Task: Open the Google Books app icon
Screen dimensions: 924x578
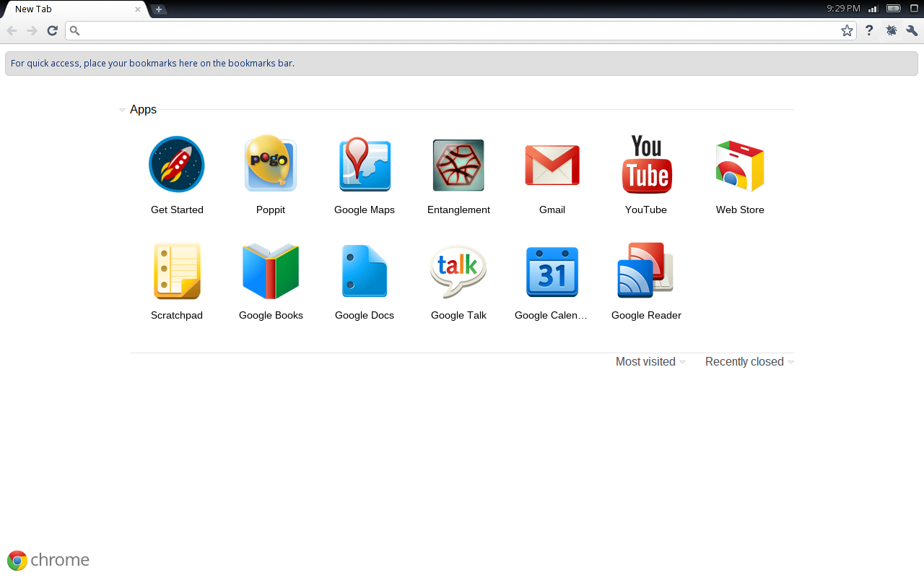Action: click(271, 271)
